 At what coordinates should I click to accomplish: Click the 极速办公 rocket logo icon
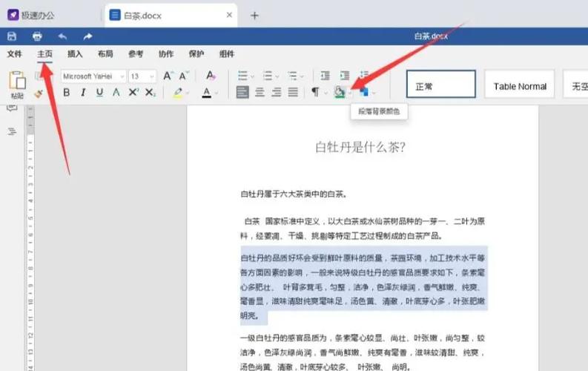(13, 15)
